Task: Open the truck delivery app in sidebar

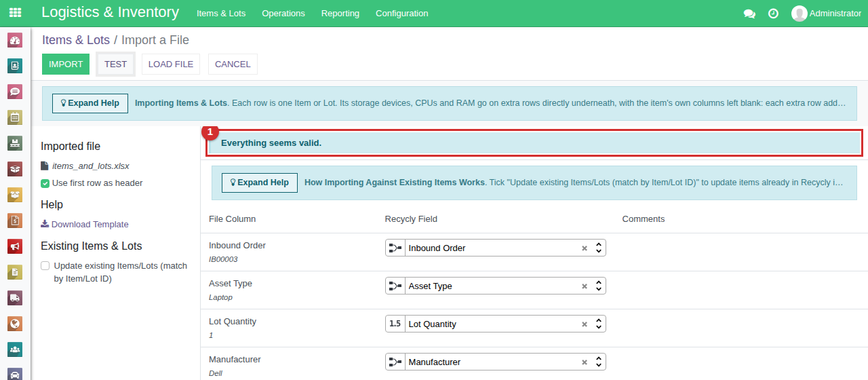Action: click(15, 298)
